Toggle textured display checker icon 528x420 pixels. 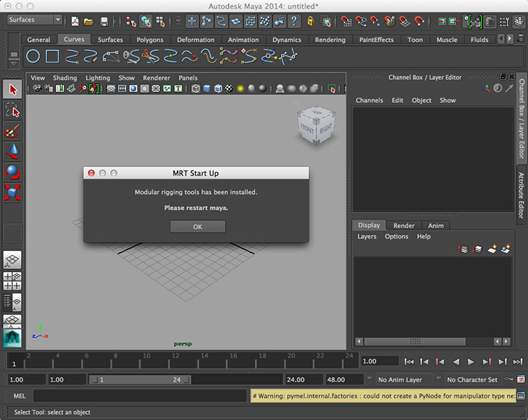[x=229, y=88]
